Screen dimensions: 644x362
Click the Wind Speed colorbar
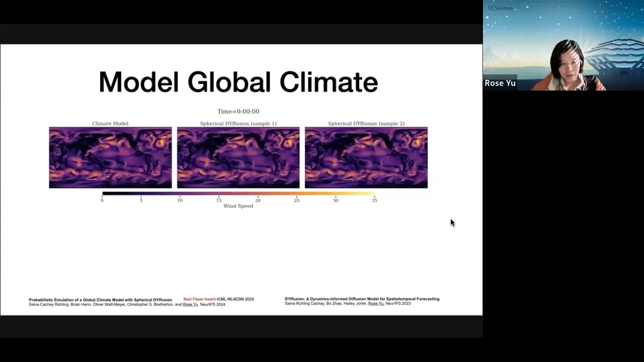[238, 193]
